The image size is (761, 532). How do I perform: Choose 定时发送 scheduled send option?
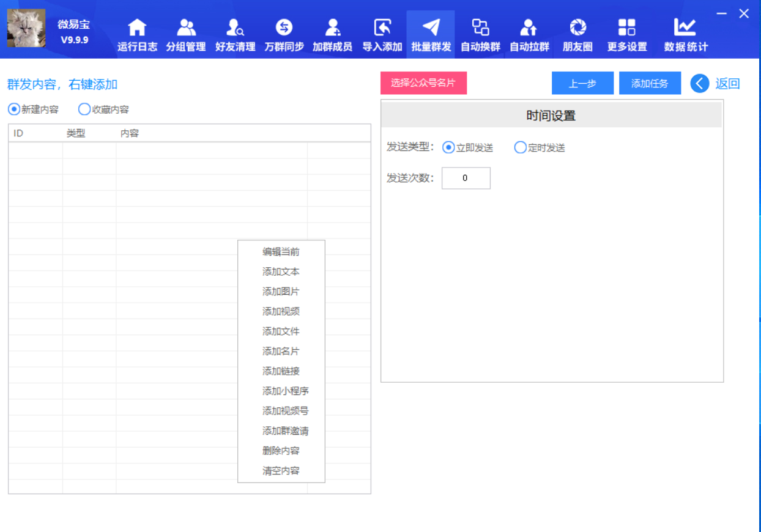520,147
